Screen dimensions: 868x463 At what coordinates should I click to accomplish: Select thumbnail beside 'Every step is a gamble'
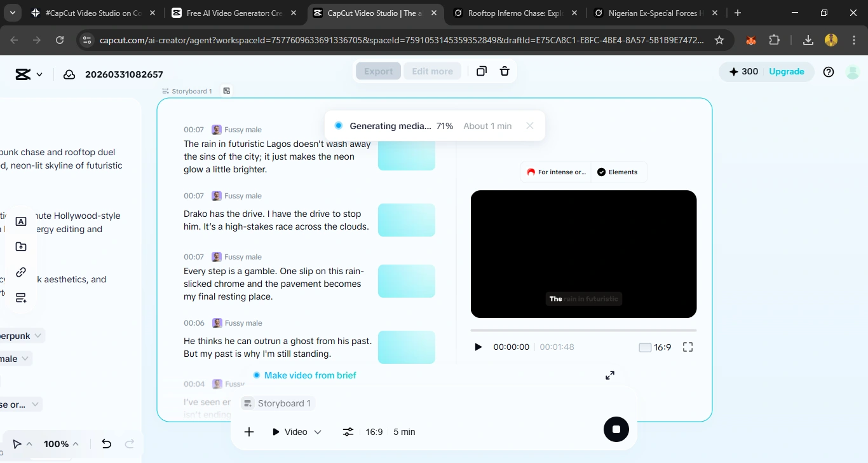click(407, 281)
